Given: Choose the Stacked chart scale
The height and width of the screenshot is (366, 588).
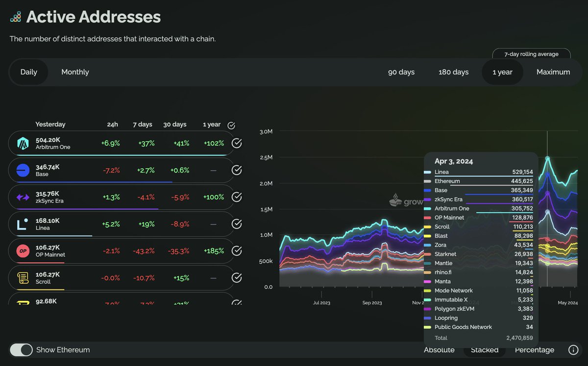Looking at the screenshot, I should [x=485, y=350].
